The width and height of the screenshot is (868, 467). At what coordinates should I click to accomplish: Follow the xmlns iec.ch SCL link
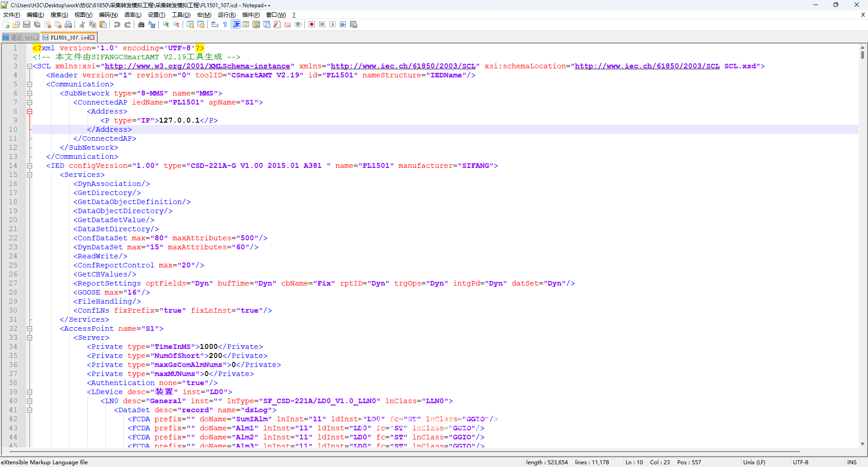pyautogui.click(x=403, y=66)
